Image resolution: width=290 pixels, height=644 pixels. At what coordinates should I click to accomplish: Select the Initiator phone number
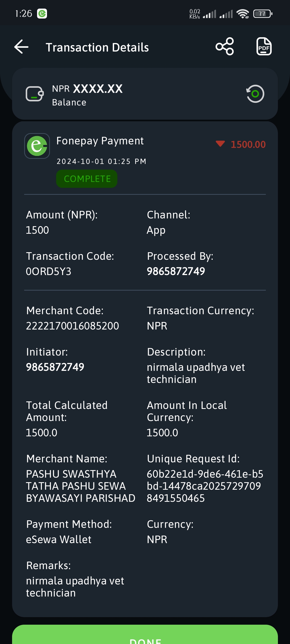coord(55,367)
